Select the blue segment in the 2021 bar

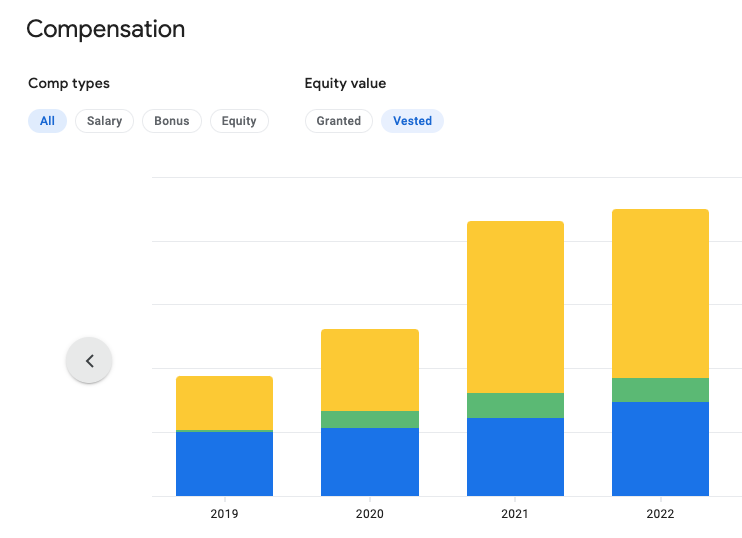(515, 456)
